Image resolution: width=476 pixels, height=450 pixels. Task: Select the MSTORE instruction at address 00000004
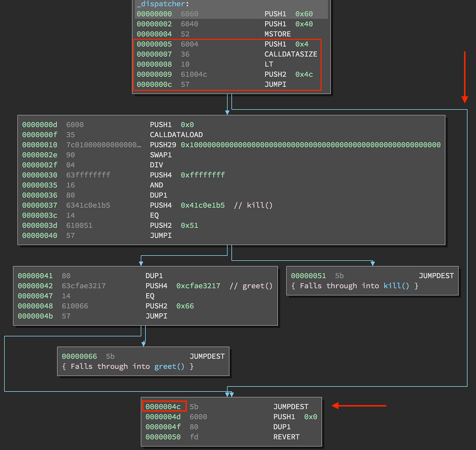coord(277,34)
